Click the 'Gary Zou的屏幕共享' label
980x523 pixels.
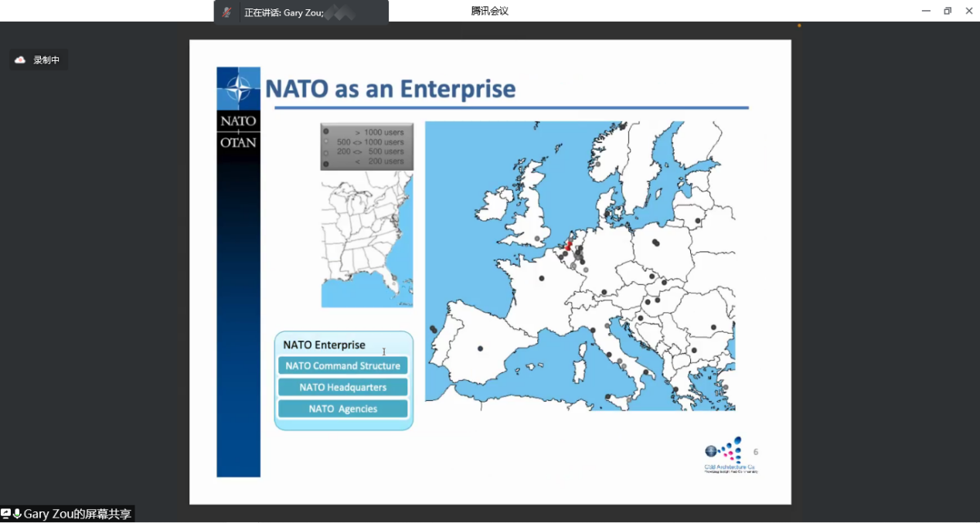coord(77,514)
